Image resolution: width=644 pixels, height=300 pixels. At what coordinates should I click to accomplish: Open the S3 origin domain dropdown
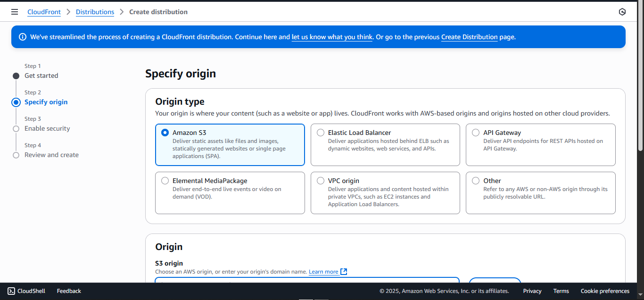pos(306,281)
